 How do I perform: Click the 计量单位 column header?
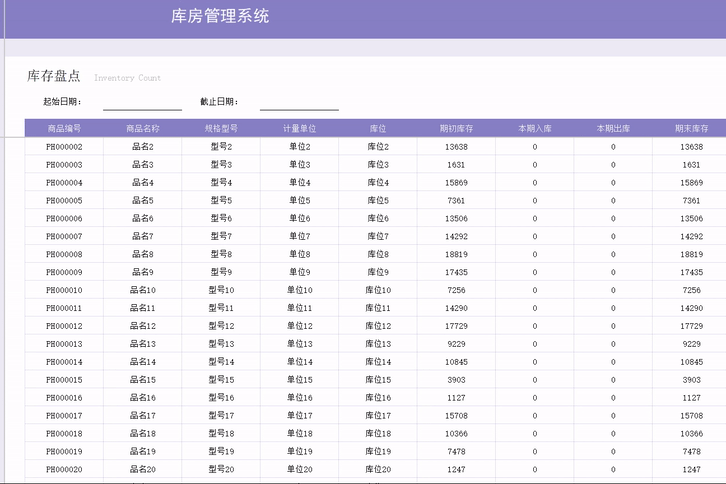(x=299, y=128)
